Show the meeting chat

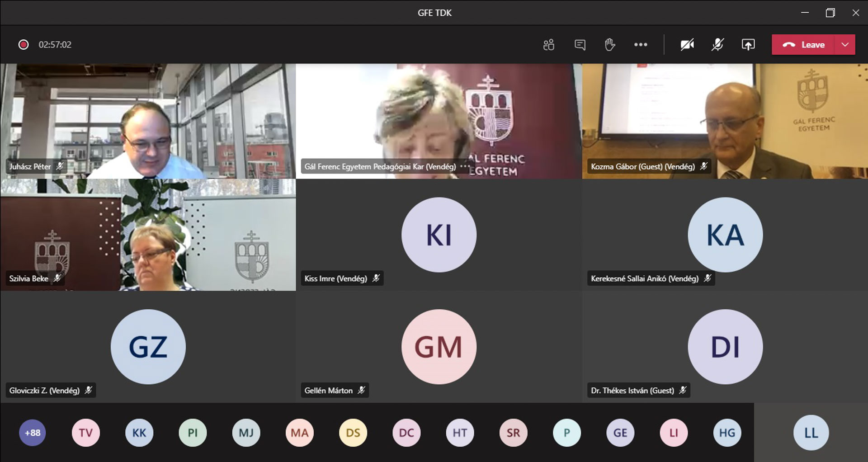[x=580, y=45]
